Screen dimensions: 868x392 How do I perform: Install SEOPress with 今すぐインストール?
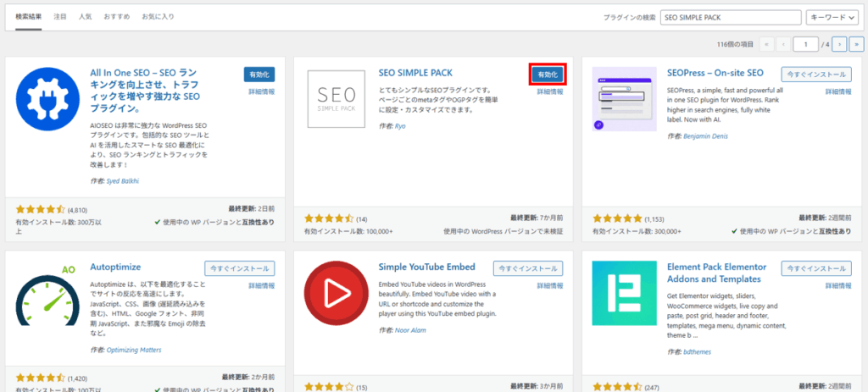[x=816, y=75]
